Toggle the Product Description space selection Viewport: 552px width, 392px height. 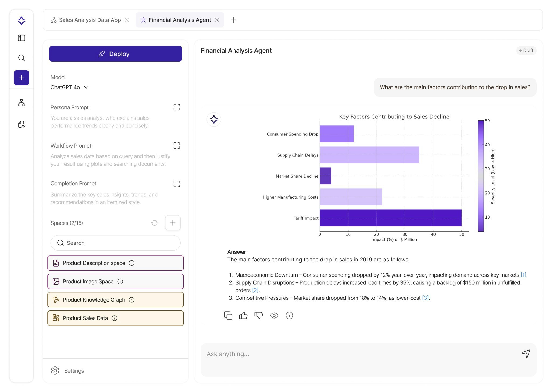tap(115, 263)
